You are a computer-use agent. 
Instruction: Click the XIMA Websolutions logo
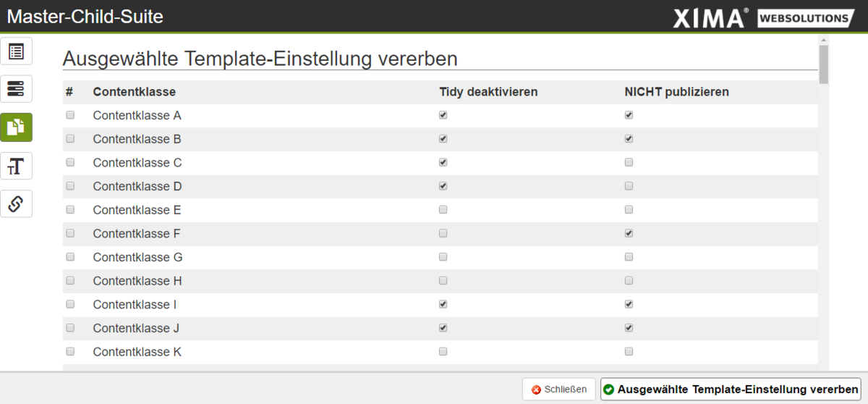click(x=765, y=17)
